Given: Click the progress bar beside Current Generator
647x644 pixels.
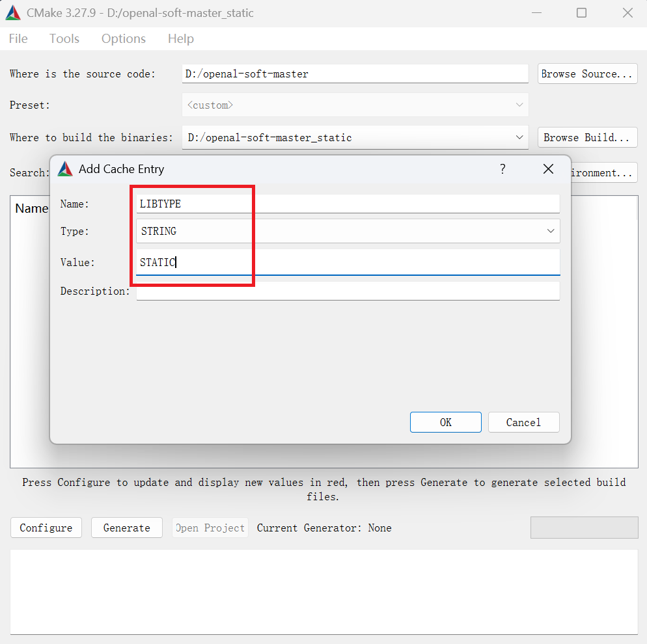Looking at the screenshot, I should coord(585,528).
